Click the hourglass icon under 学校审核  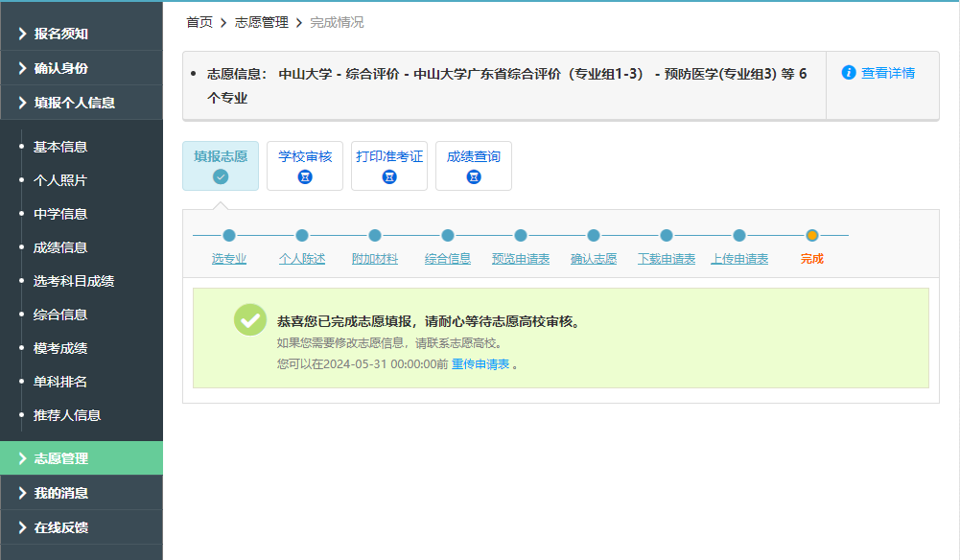(x=305, y=176)
